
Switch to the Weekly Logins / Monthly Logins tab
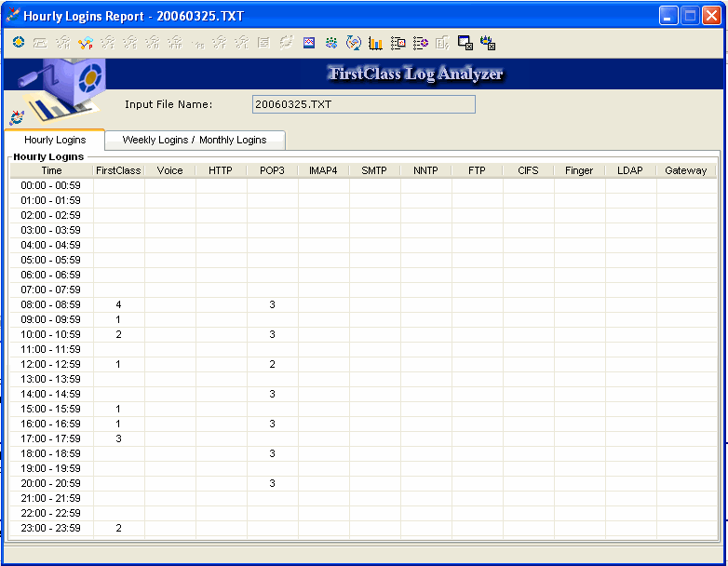(194, 140)
